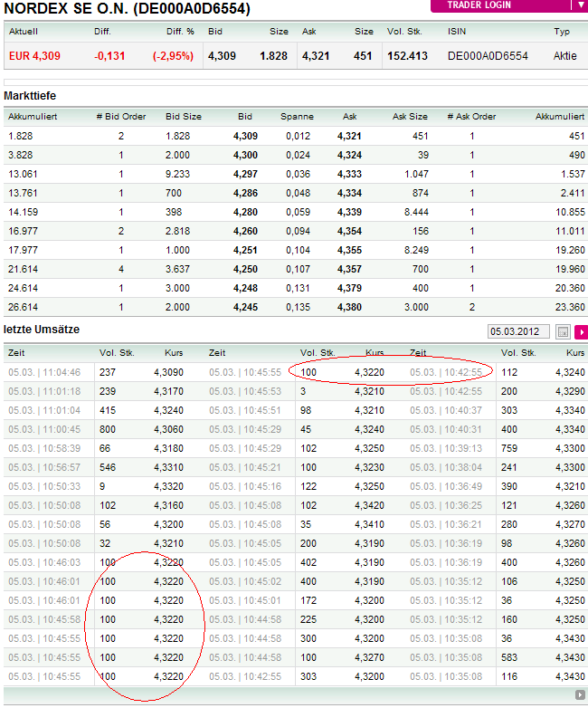Click the spread value 0,135

coord(298,307)
